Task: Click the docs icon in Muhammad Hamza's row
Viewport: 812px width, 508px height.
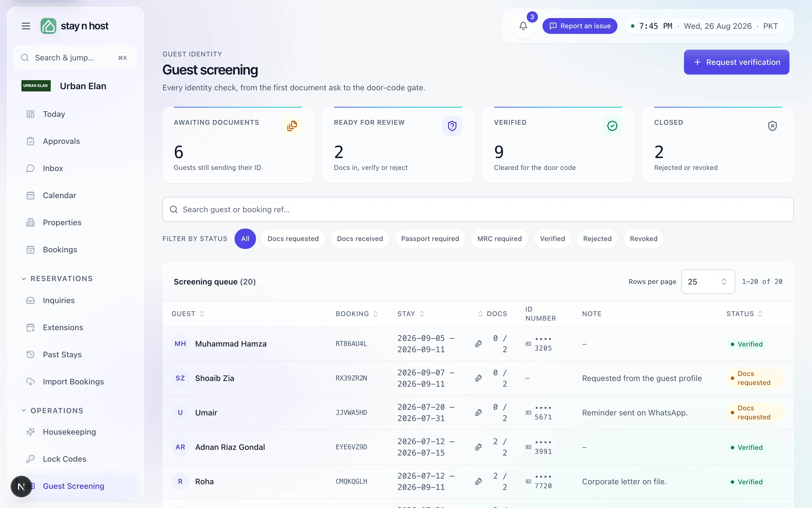Action: click(x=478, y=344)
